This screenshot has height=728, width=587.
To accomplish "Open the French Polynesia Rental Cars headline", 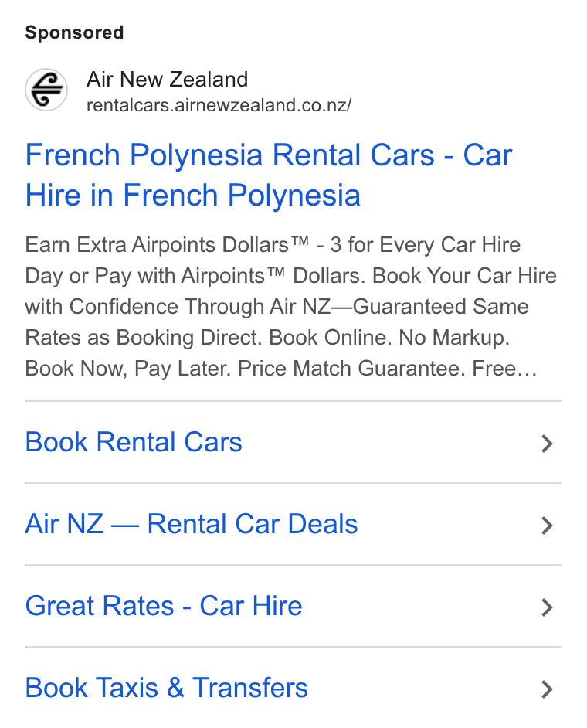I will 269,175.
